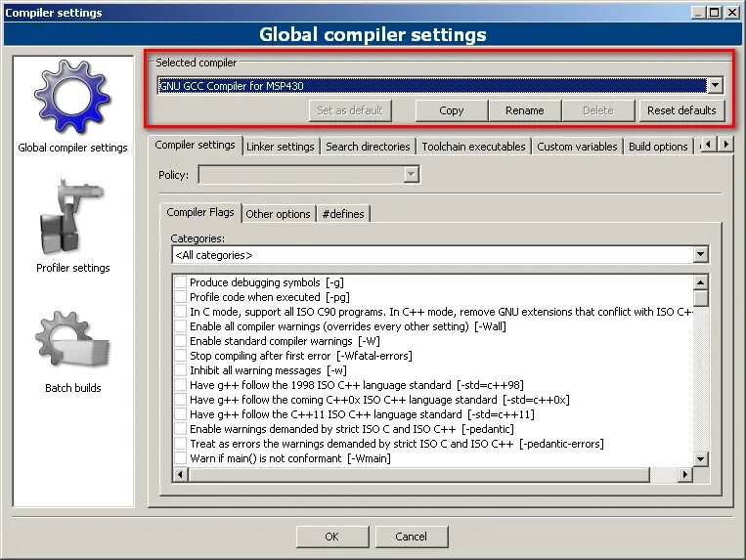Expand the Categories dropdown

[x=700, y=255]
